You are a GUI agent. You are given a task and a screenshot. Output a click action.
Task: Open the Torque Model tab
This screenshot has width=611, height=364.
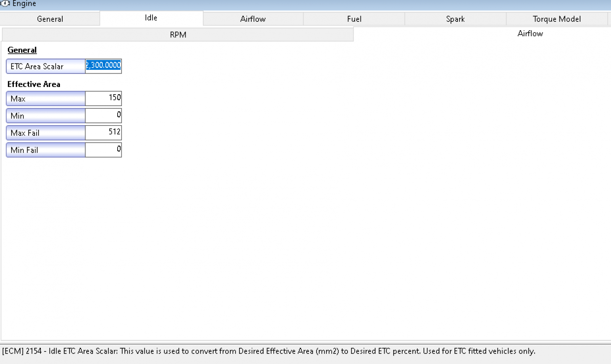tap(557, 19)
